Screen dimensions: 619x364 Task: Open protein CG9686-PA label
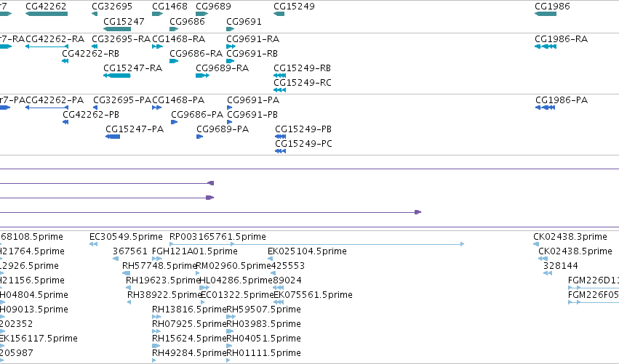(x=197, y=115)
